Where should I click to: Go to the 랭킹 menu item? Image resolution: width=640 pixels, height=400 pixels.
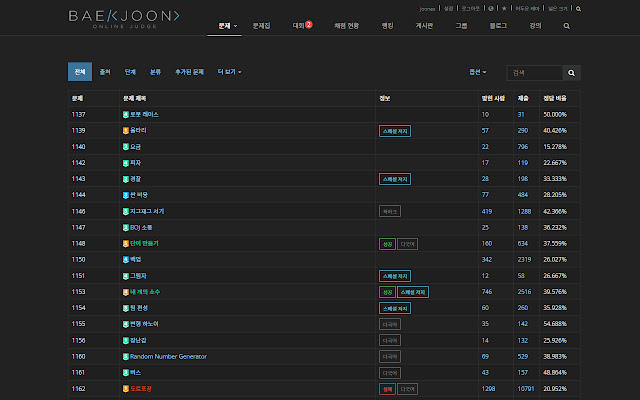tap(387, 26)
